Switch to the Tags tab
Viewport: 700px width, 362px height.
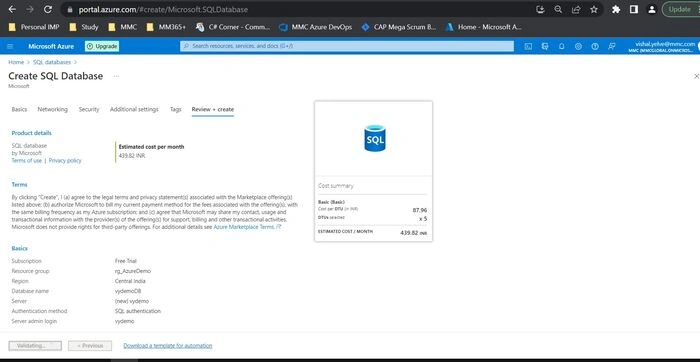(x=175, y=109)
